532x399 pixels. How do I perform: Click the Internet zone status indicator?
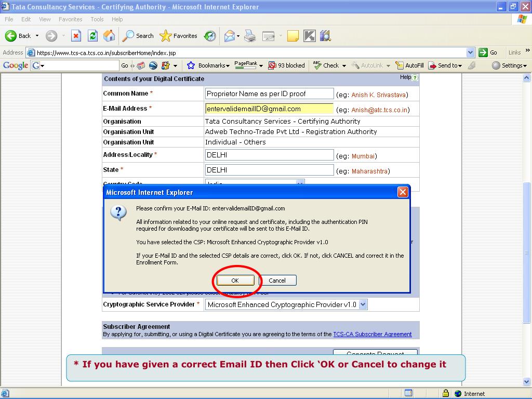click(470, 394)
